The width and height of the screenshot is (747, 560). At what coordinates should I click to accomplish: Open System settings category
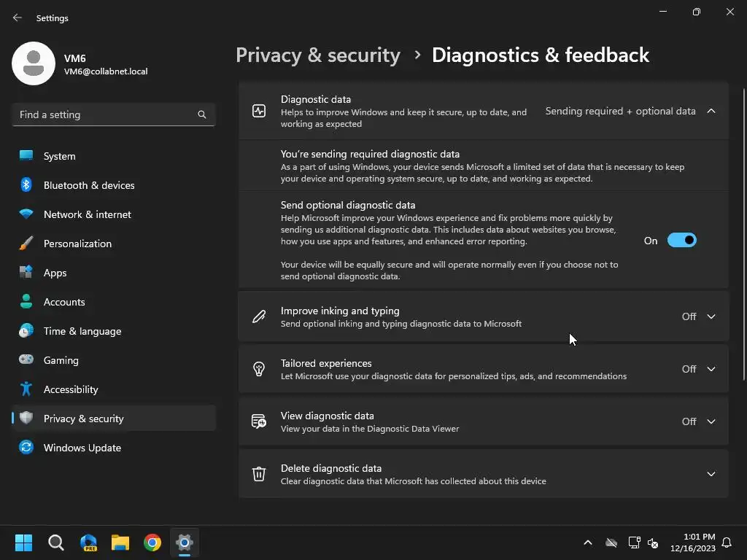pyautogui.click(x=114, y=156)
